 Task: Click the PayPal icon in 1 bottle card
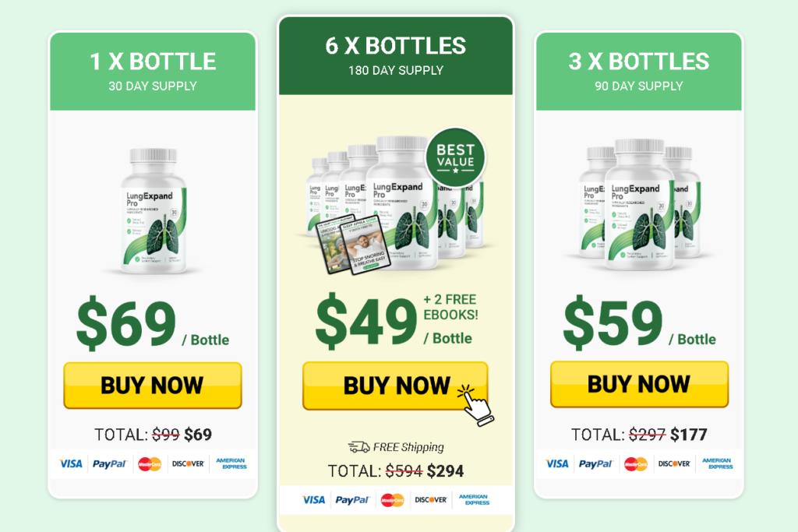(x=109, y=464)
